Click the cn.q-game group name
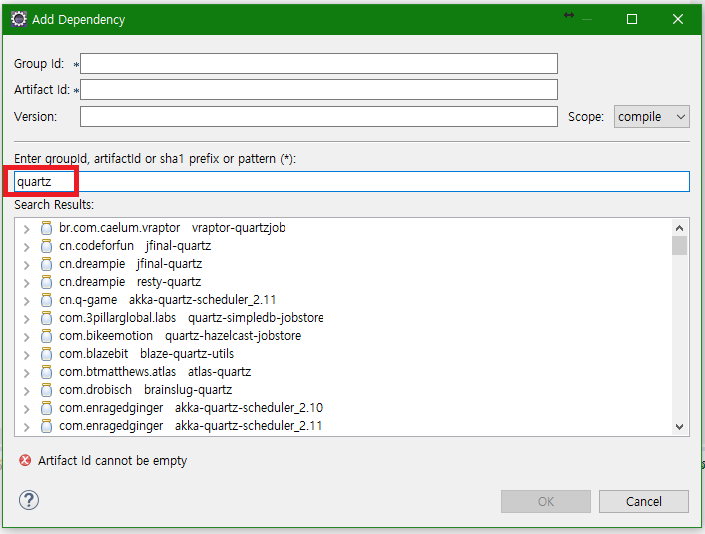Viewport: 705px width, 534px height. point(88,300)
